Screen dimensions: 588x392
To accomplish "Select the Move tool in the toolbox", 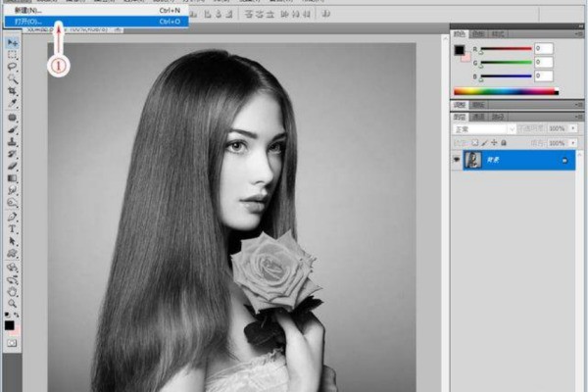I will click(13, 44).
